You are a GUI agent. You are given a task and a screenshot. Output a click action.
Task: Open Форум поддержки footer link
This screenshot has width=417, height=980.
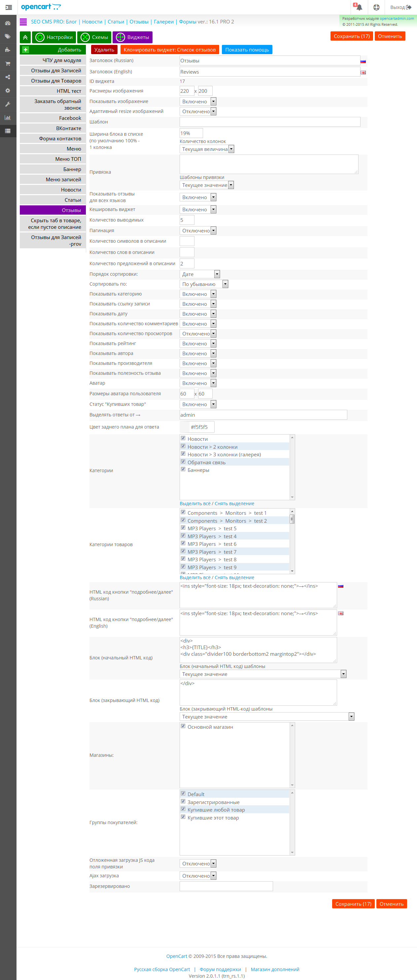(220, 969)
